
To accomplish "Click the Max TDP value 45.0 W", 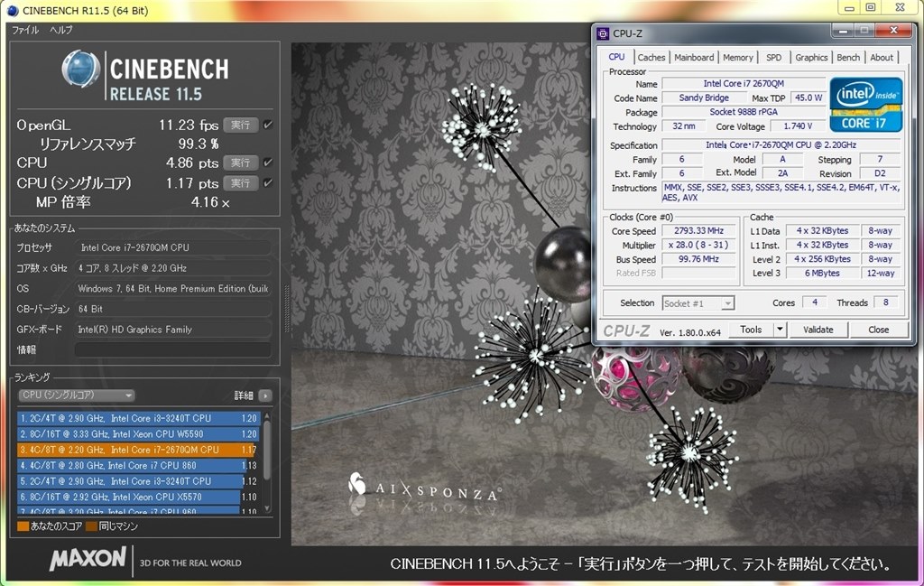I will pyautogui.click(x=808, y=98).
